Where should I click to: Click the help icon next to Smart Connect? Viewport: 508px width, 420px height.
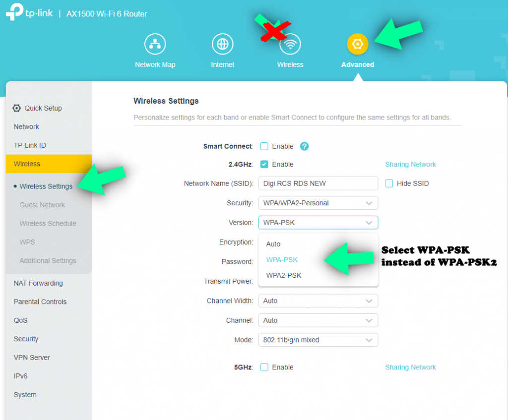pyautogui.click(x=304, y=146)
